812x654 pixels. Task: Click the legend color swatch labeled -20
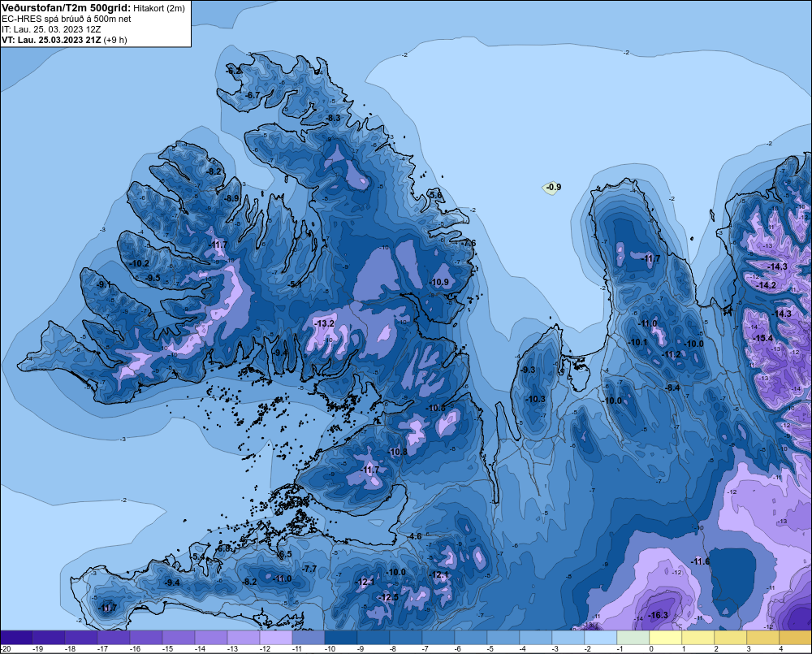[x=16, y=637]
